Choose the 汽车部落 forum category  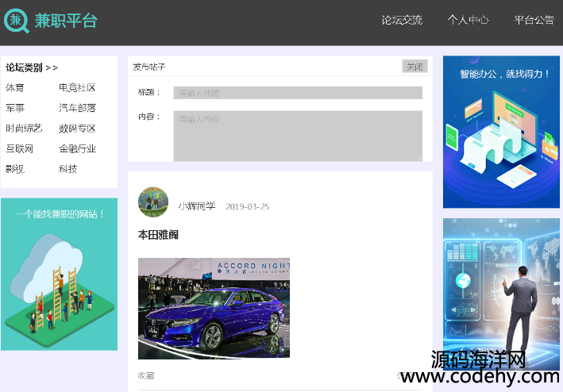coord(77,108)
